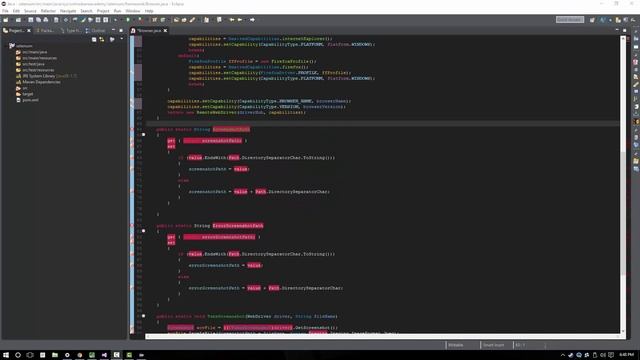Image resolution: width=640 pixels, height=360 pixels.
Task: Select src/test/resources folder
Action: pos(38,70)
